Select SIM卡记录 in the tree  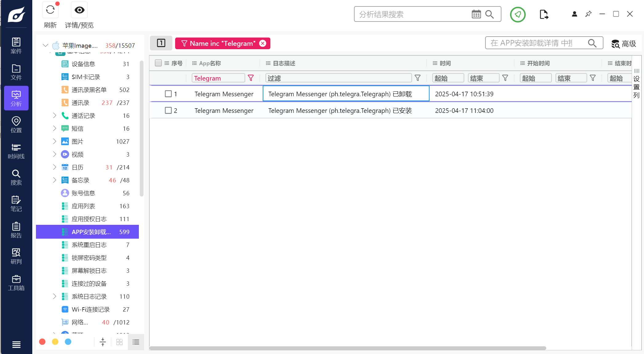[88, 77]
